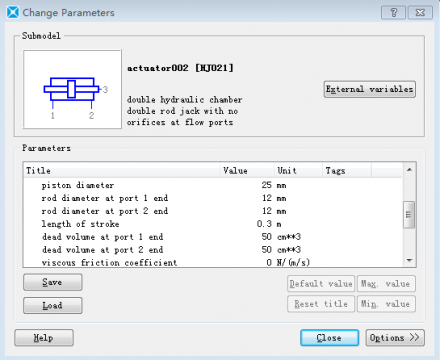Click the application logo in the title bar
Screen dimensions: 440x360
pyautogui.click(x=13, y=13)
